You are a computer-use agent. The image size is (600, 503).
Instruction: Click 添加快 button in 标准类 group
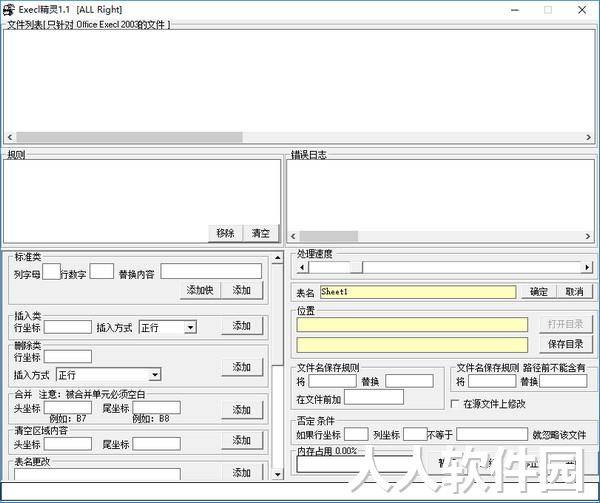(200, 290)
